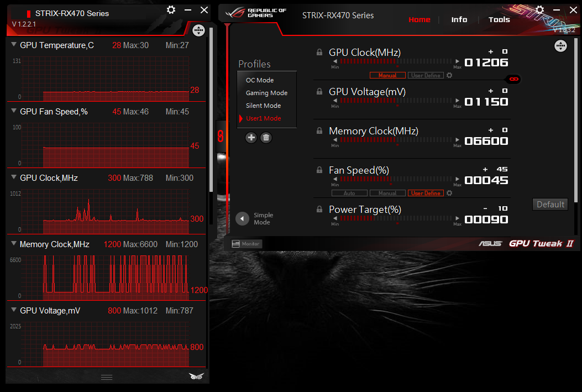Viewport: 582px width, 392px height.
Task: Toggle the red link icon between clock and voltage
Action: (513, 79)
